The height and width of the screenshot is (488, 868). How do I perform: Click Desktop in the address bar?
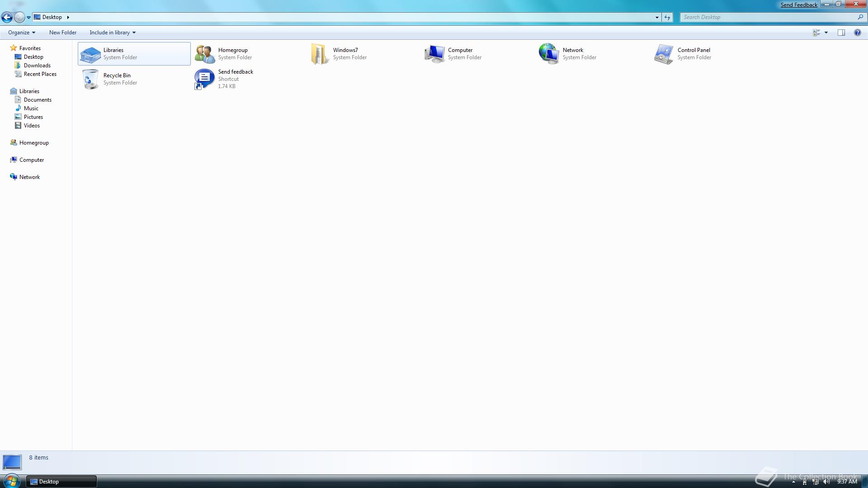[52, 17]
